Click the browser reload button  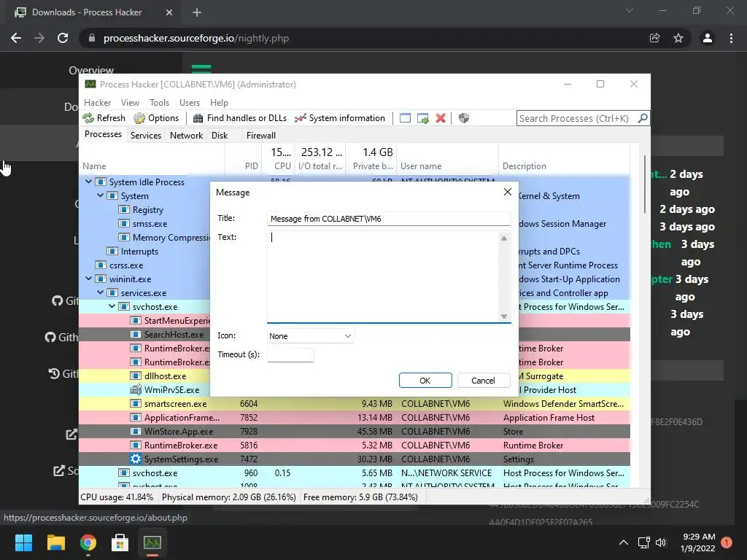(x=63, y=38)
